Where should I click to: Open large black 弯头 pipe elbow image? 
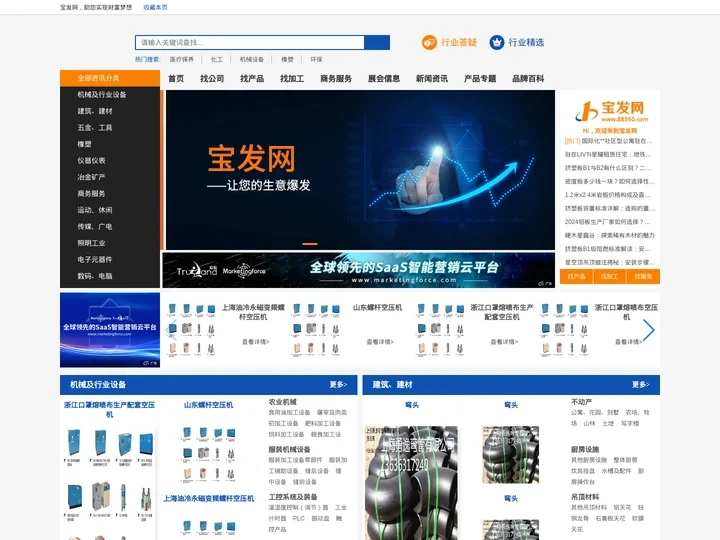pos(411,482)
